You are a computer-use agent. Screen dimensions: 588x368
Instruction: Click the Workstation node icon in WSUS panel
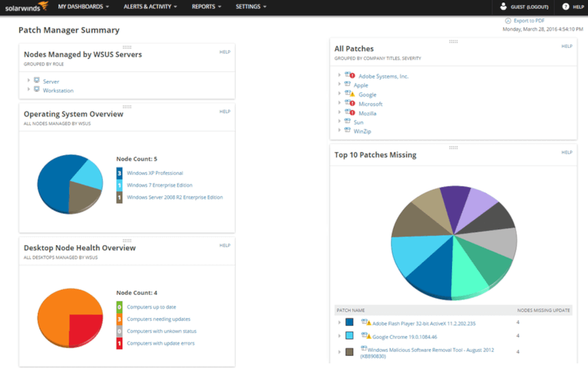click(37, 89)
